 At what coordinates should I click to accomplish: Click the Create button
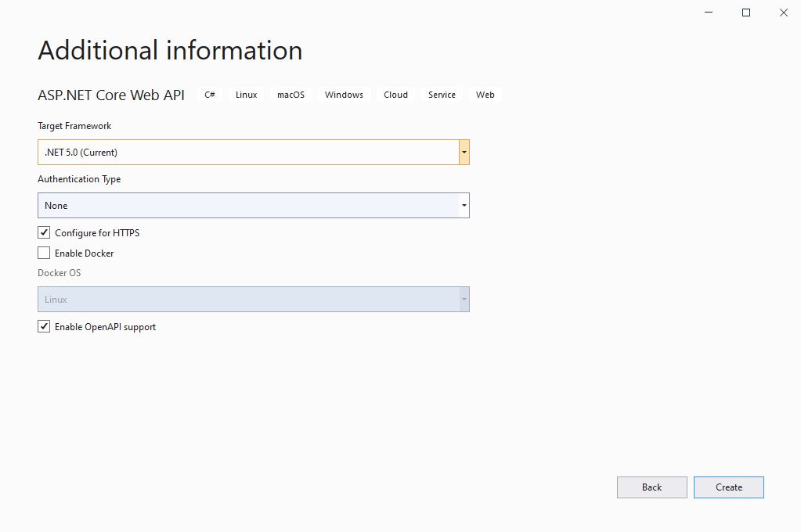point(728,487)
